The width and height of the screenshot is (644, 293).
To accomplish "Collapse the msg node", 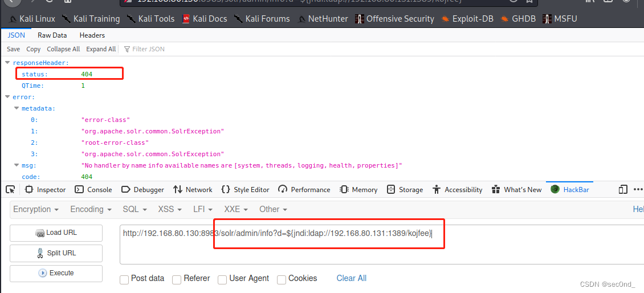I will [17, 166].
